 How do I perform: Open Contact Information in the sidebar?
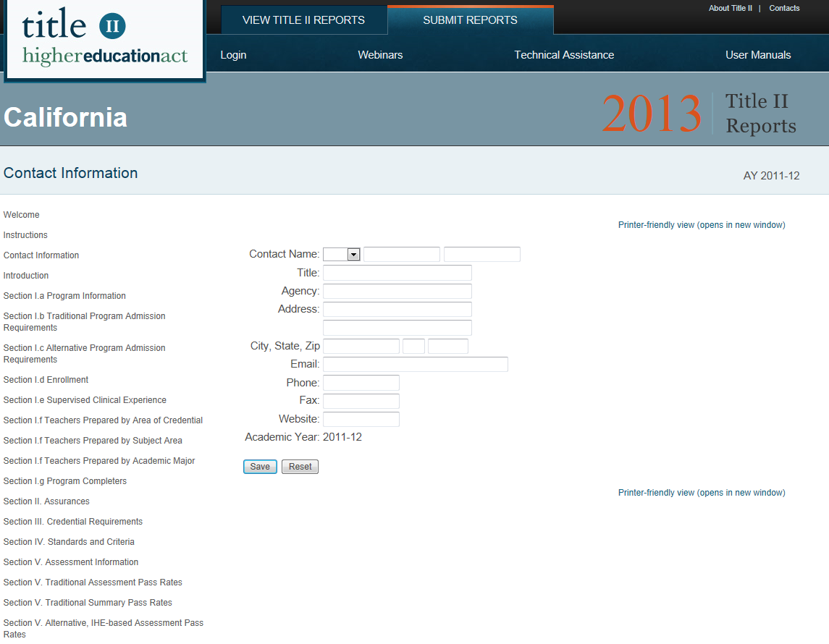click(41, 255)
